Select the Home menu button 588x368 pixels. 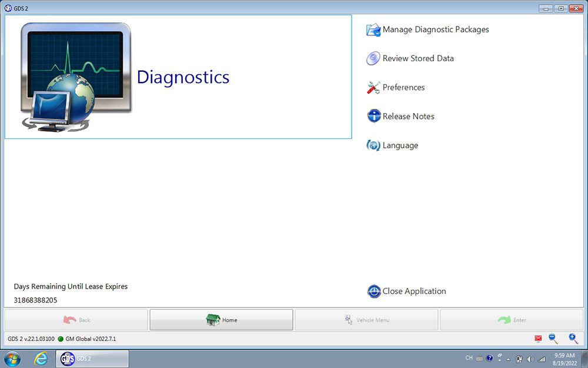[221, 320]
